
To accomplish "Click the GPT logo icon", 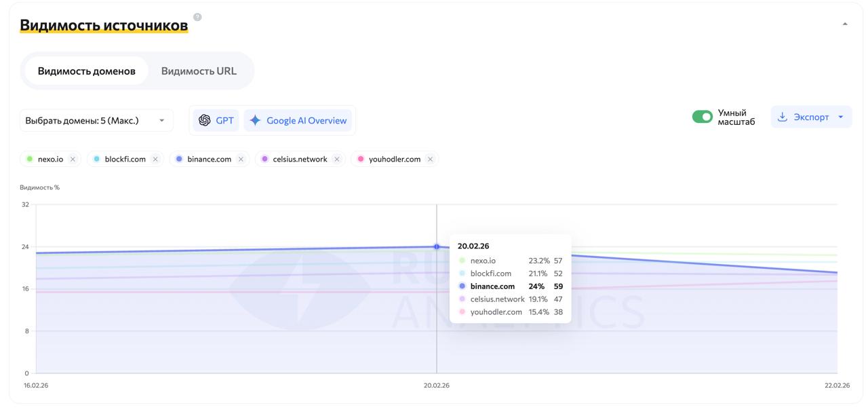I will 205,120.
